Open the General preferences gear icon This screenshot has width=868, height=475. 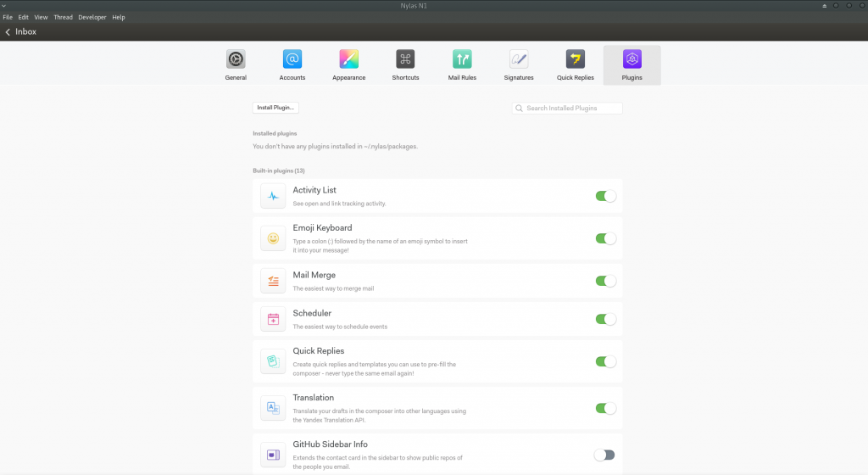click(236, 59)
